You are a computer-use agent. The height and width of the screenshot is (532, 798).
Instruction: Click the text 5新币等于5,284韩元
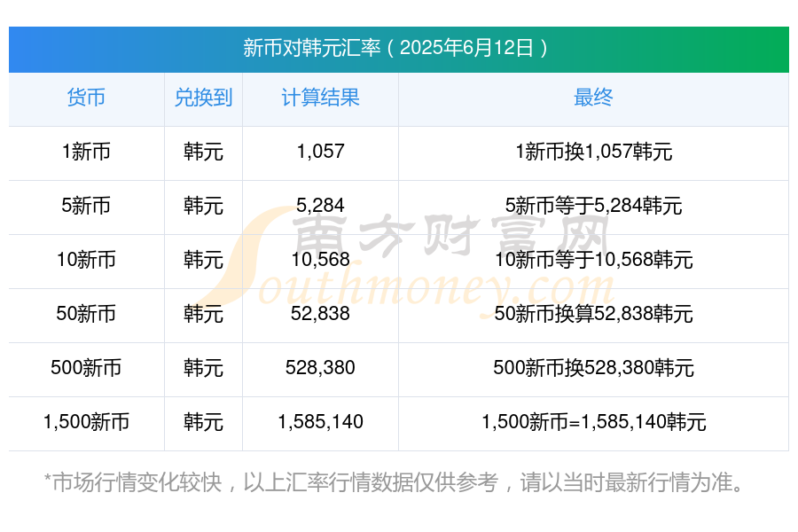(x=593, y=206)
